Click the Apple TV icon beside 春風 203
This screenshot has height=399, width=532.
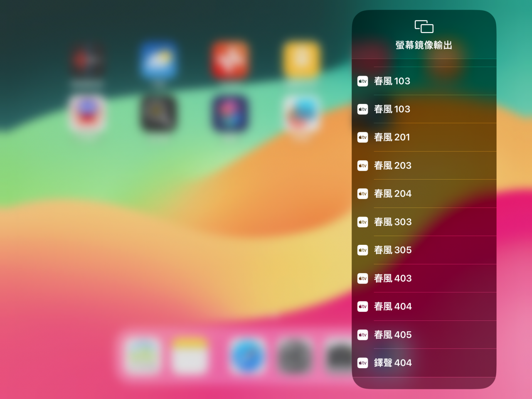(363, 165)
